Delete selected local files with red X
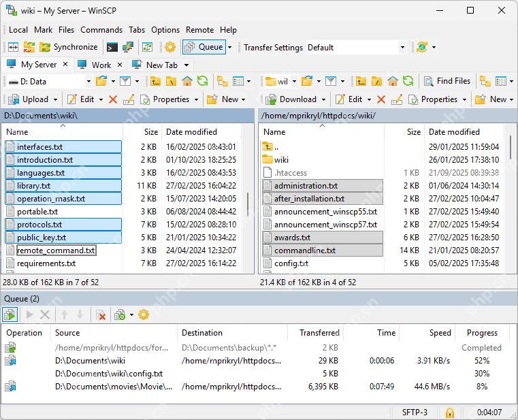518x420 pixels. (113, 99)
